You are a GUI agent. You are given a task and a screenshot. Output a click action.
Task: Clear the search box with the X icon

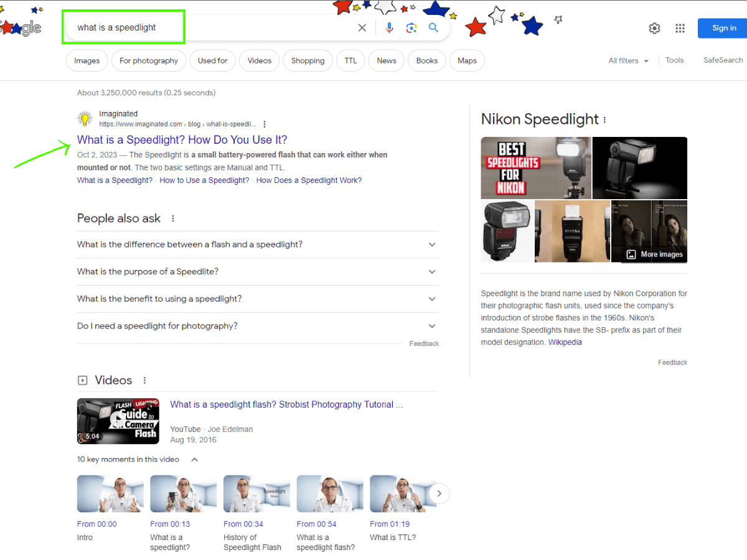[362, 28]
